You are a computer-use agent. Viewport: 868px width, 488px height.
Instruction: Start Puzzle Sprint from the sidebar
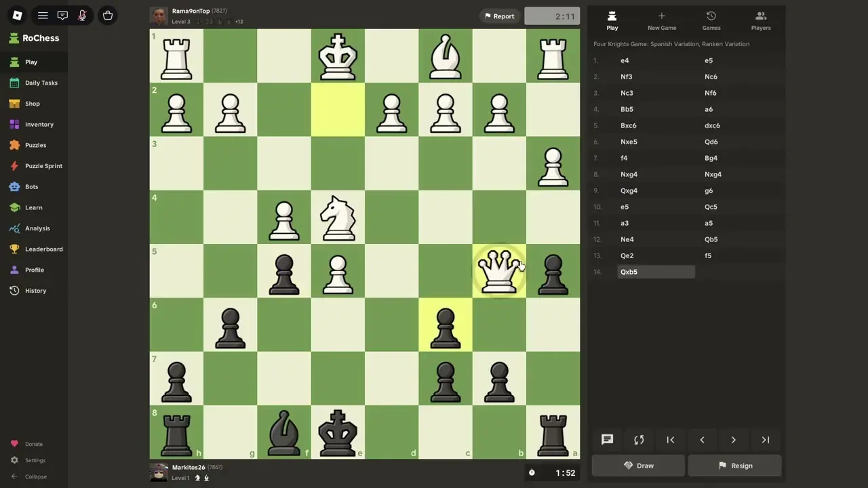34,166
